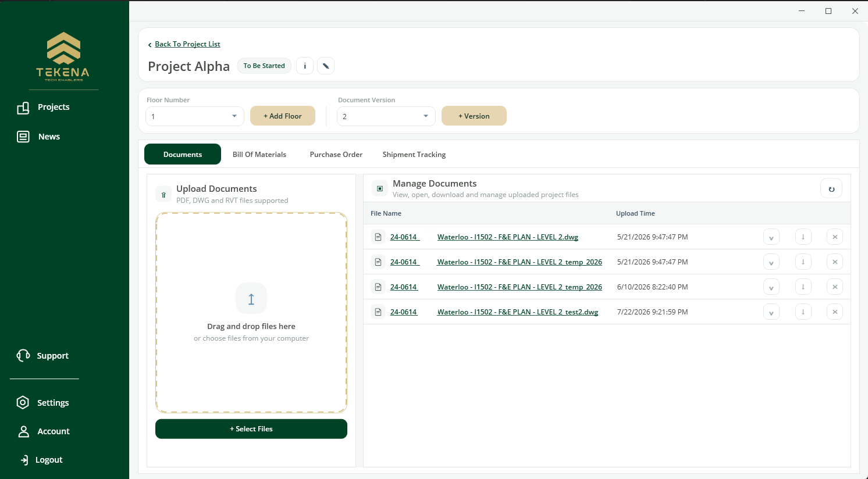Click the File Name column header
This screenshot has width=868, height=479.
(386, 213)
